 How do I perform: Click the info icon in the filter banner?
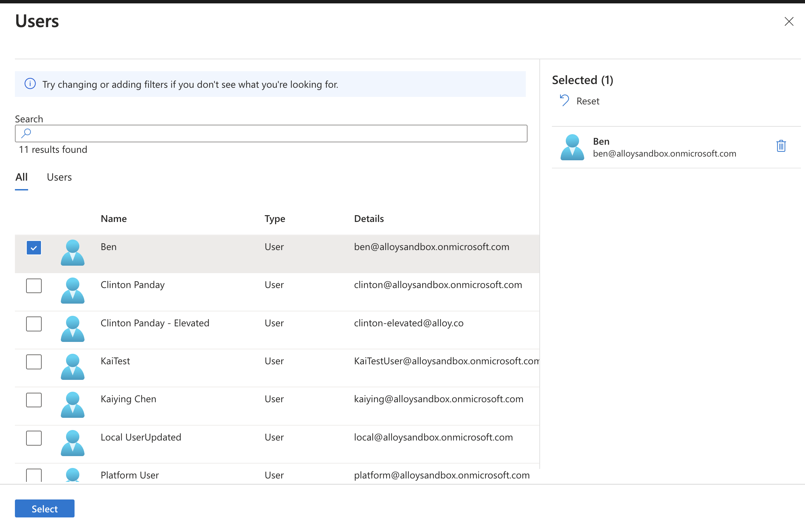30,84
